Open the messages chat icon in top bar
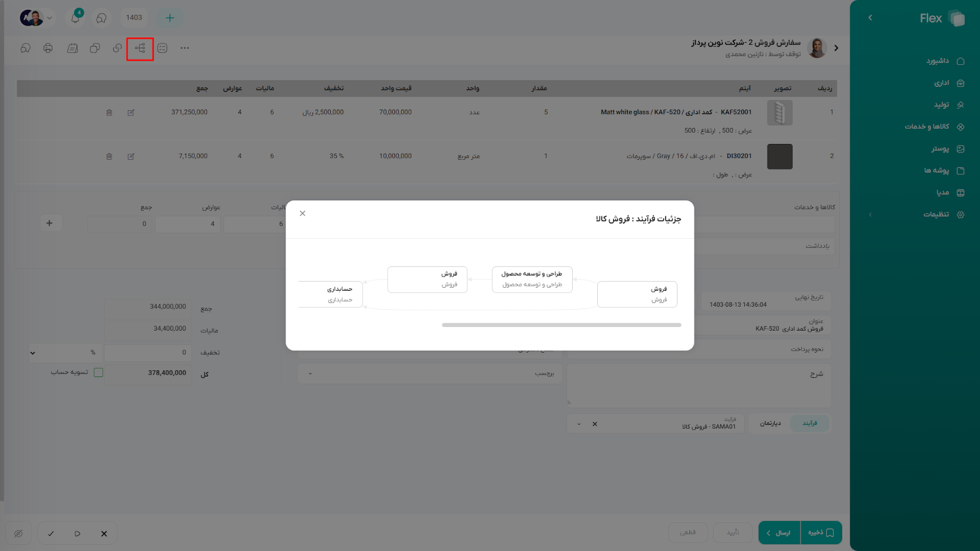Viewport: 980px width, 551px height. click(102, 18)
